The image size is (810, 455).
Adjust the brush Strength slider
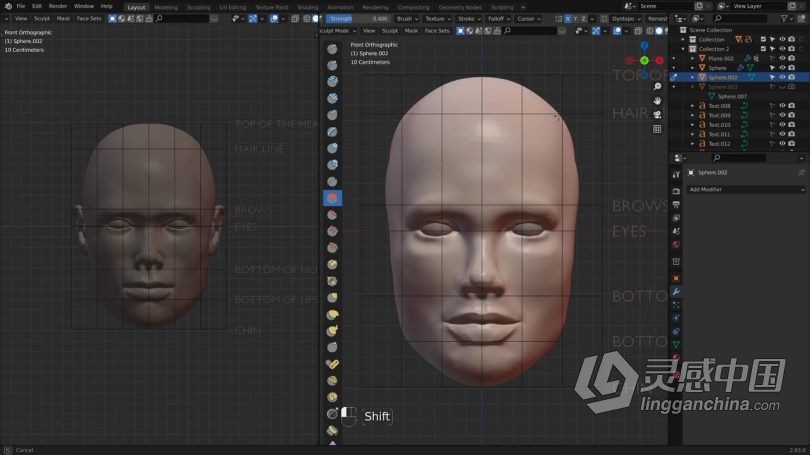click(x=358, y=19)
